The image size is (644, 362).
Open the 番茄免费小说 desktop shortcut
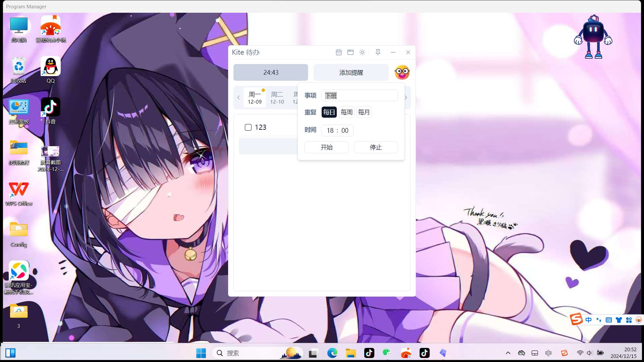(51, 29)
